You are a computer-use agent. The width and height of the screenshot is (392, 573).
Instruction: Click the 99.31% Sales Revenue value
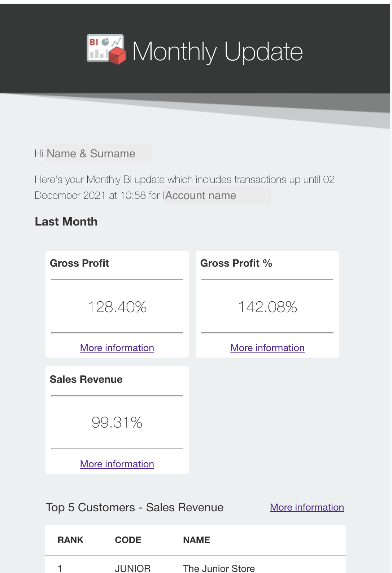(x=117, y=423)
